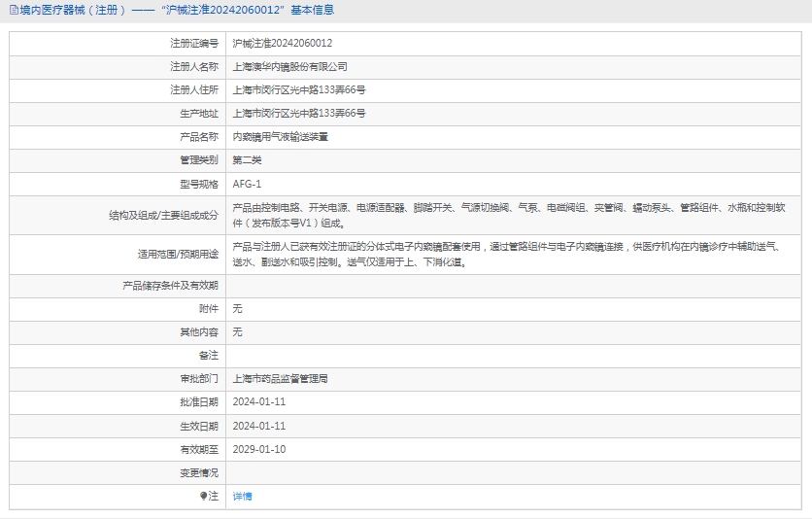Click the bullet icon beside 注 label
The width and height of the screenshot is (812, 519).
tap(204, 496)
